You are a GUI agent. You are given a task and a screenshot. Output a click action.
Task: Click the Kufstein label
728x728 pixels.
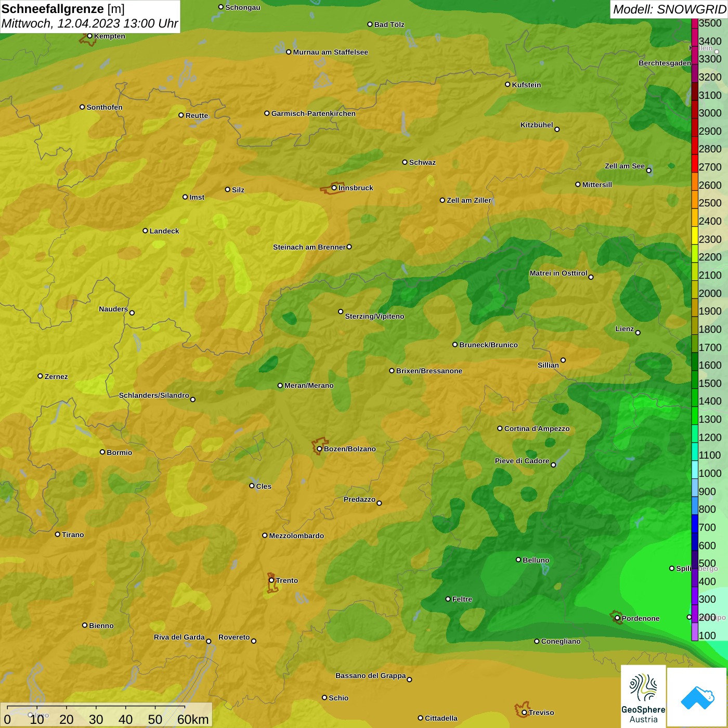[x=526, y=85]
